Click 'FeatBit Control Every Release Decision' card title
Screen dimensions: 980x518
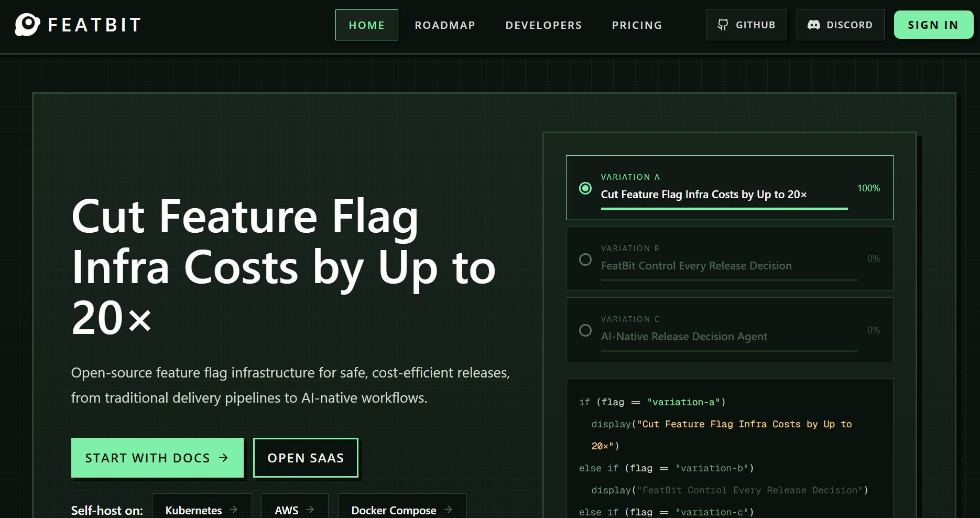(x=696, y=266)
